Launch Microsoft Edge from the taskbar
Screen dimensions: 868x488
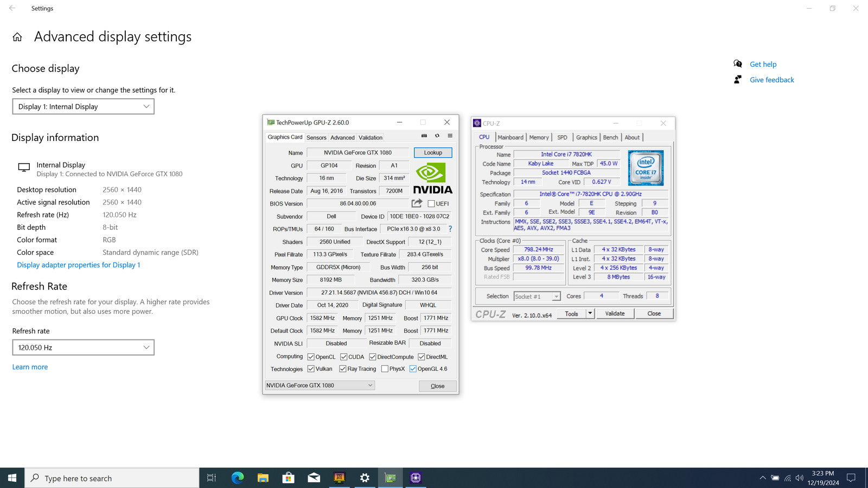(238, 478)
